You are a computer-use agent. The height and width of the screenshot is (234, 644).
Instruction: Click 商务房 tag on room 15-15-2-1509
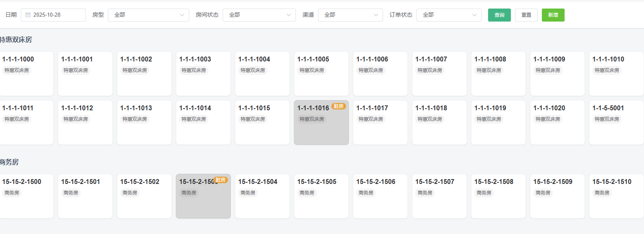pyautogui.click(x=543, y=193)
